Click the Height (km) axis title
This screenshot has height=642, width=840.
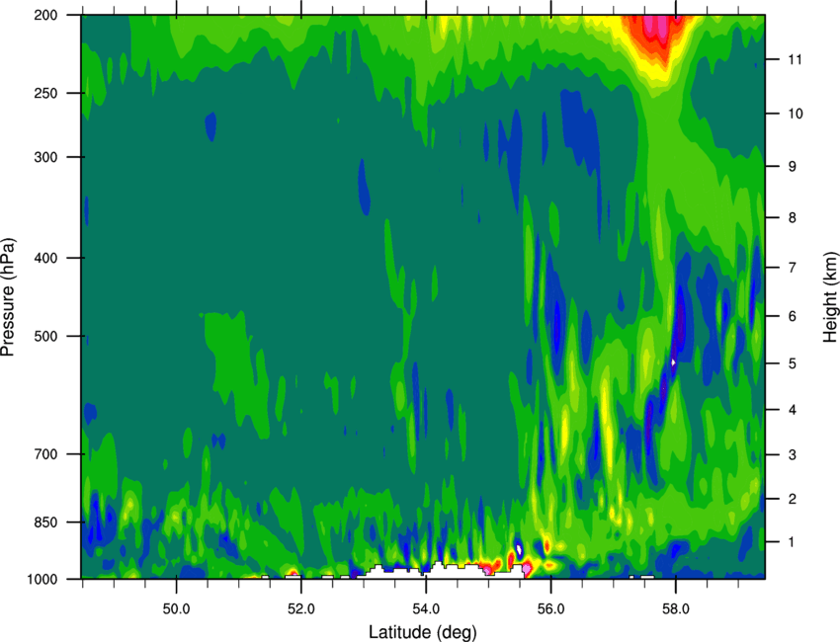pos(830,299)
